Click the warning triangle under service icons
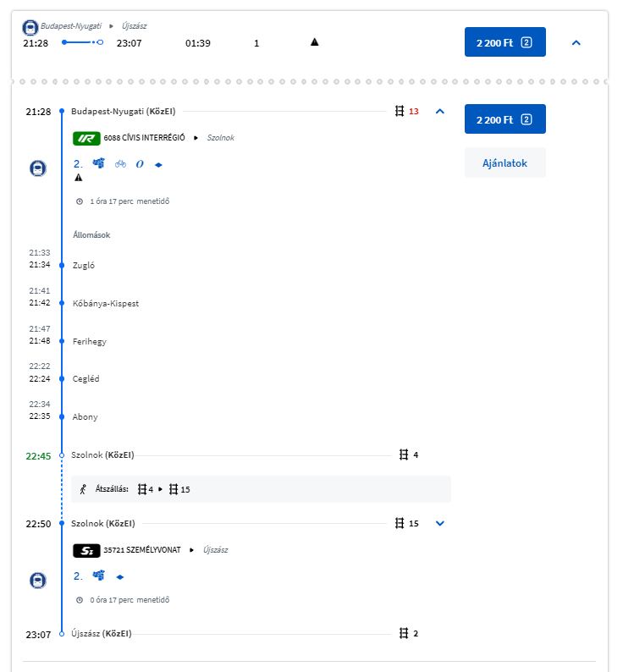 (79, 178)
